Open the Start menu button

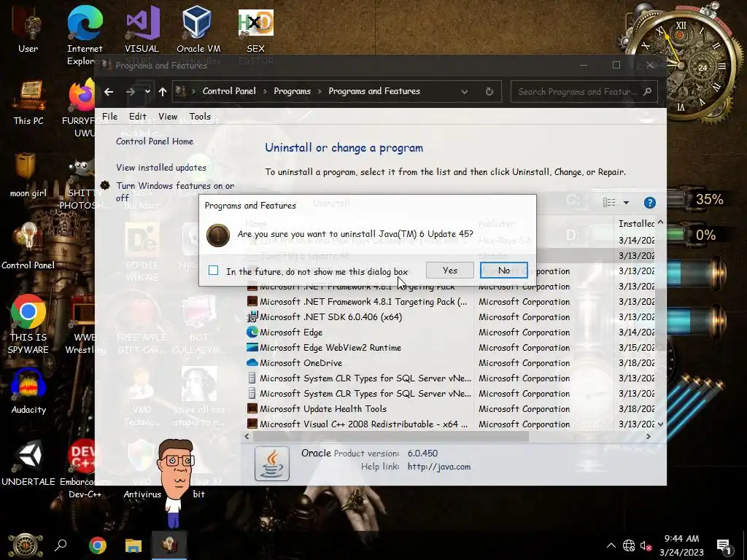coord(26,545)
